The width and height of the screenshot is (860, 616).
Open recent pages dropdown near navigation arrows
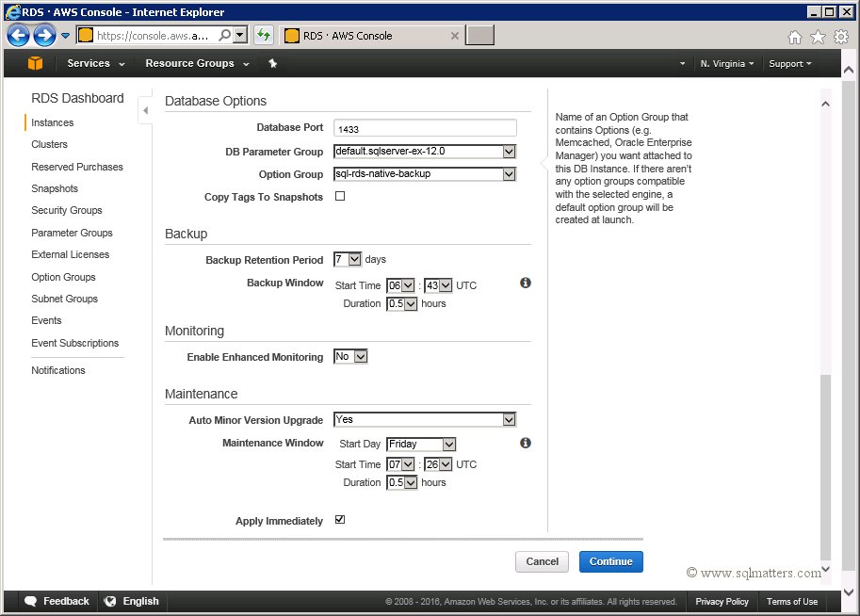[65, 36]
